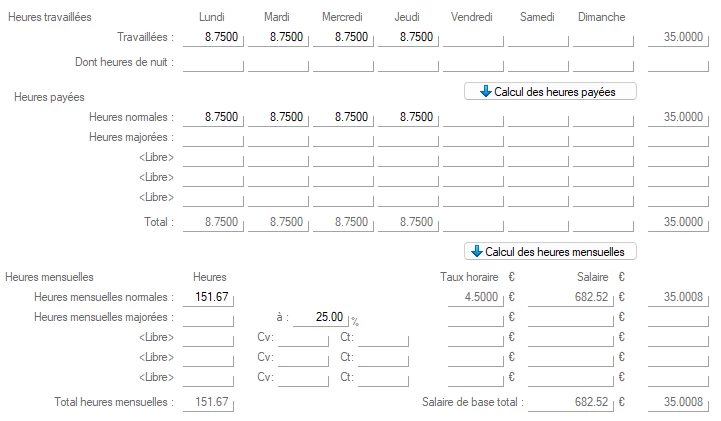Viewport: 721px width, 421px height.
Task: Edit the 25.00 percent majoration field
Action: tap(321, 317)
